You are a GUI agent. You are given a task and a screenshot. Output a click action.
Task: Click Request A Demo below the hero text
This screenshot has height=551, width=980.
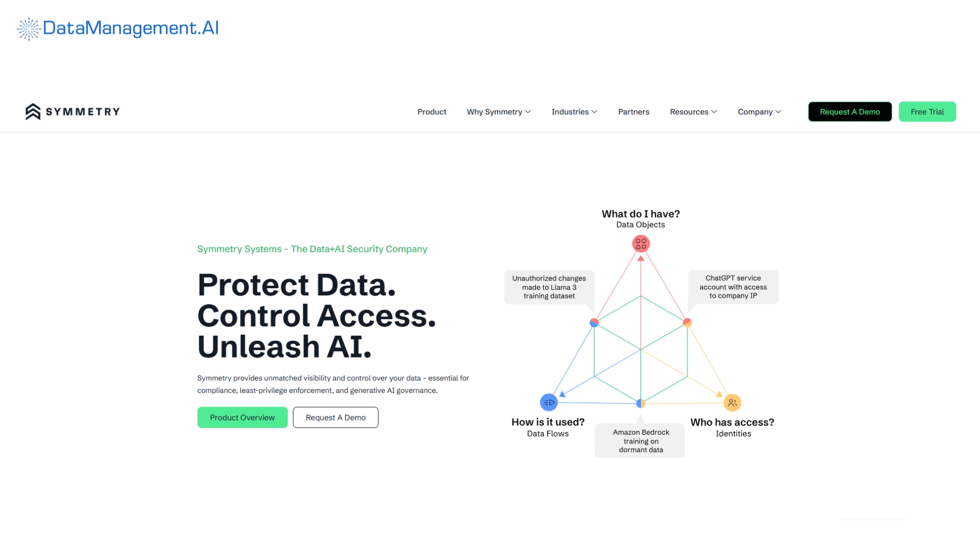point(335,417)
